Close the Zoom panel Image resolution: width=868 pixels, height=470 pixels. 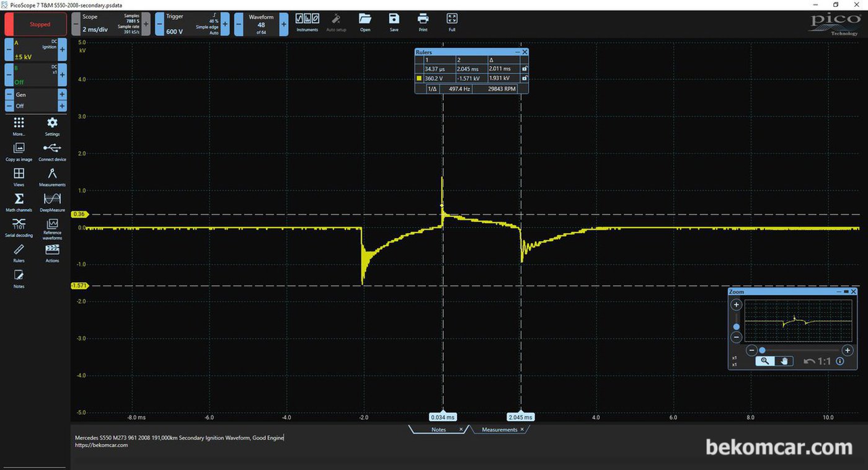(853, 291)
